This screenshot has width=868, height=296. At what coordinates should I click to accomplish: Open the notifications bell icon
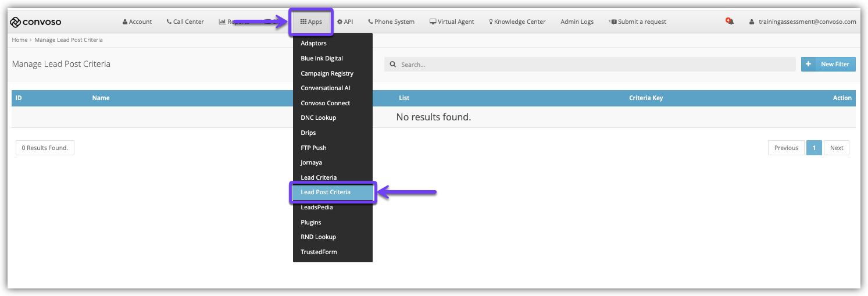point(730,22)
